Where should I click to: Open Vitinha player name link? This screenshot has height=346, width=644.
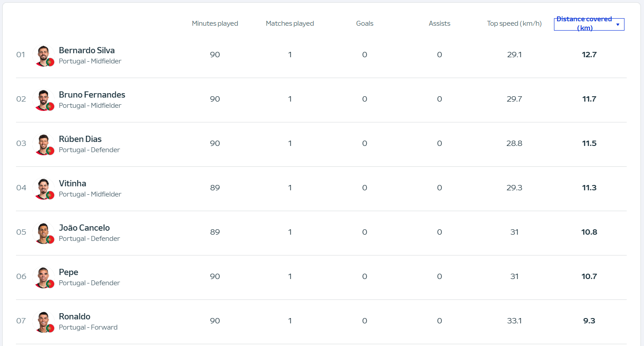click(x=72, y=183)
